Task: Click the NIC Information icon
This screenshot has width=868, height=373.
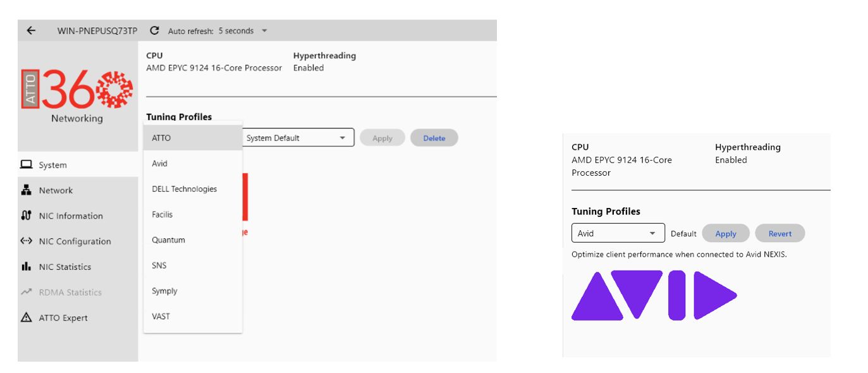Action: point(27,216)
